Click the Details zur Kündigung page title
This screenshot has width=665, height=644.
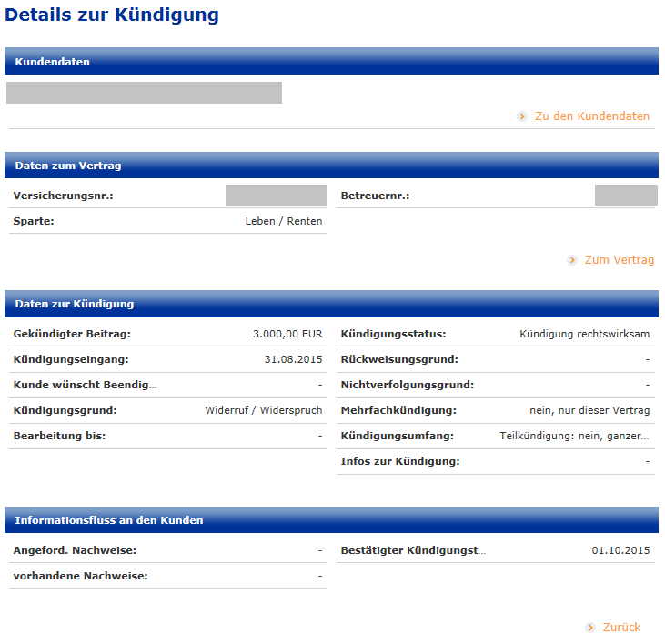112,15
